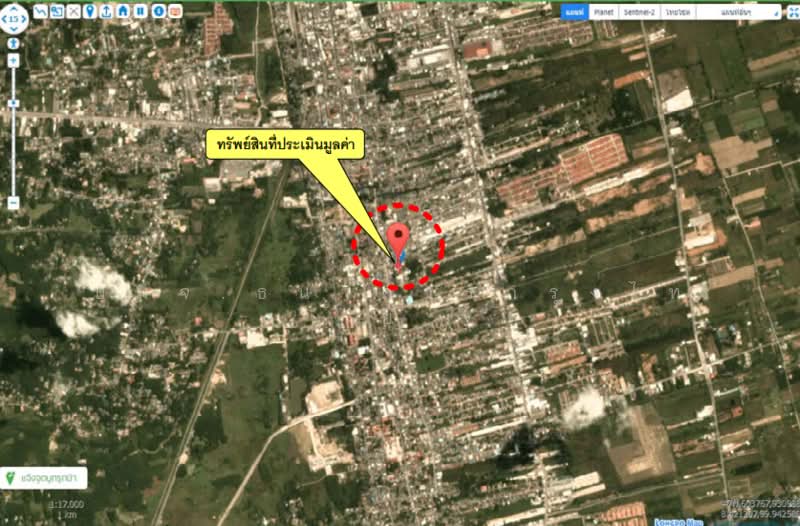Switch to the Sentinel-2 imagery tab

[x=639, y=12]
